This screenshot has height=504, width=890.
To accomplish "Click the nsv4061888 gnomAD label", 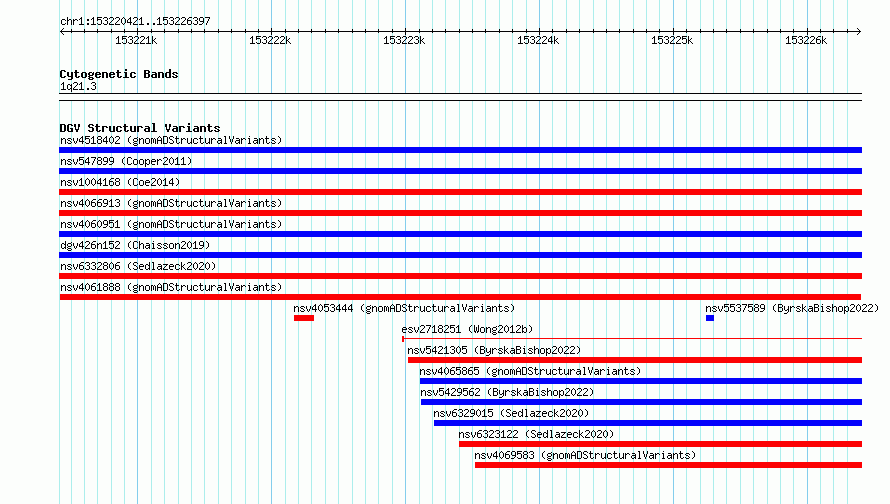I will point(171,287).
